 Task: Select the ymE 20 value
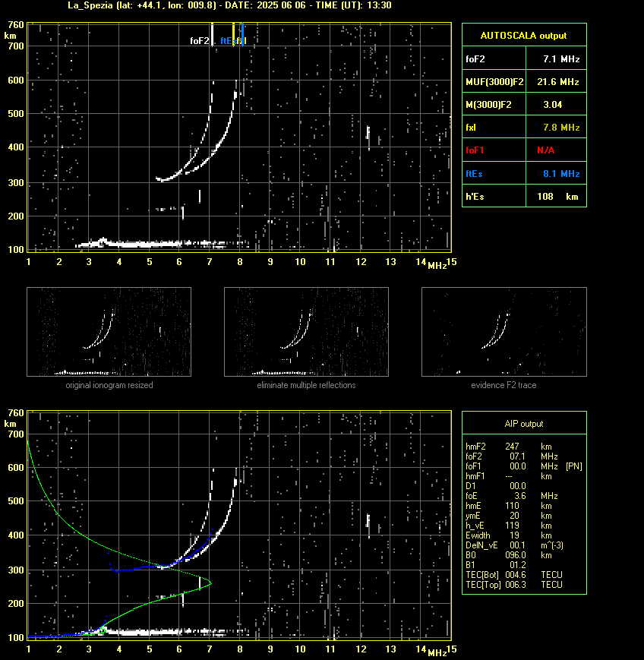[x=515, y=516]
